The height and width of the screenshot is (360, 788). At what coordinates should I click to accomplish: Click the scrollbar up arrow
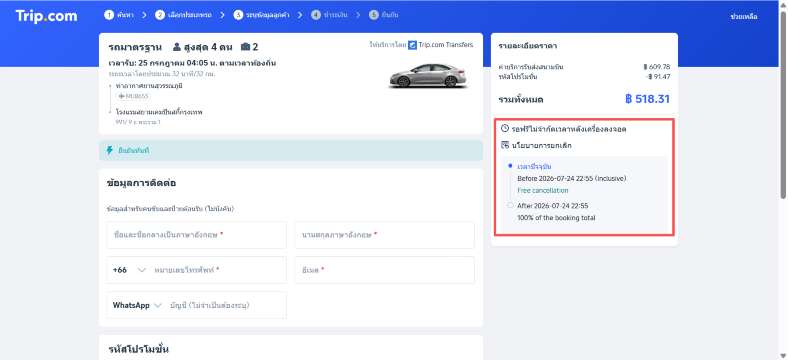[783, 4]
